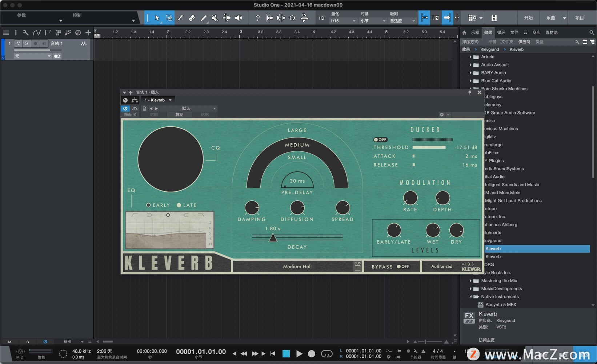Click 复制 copy button in plugin header
The height and width of the screenshot is (364, 597).
click(x=179, y=115)
